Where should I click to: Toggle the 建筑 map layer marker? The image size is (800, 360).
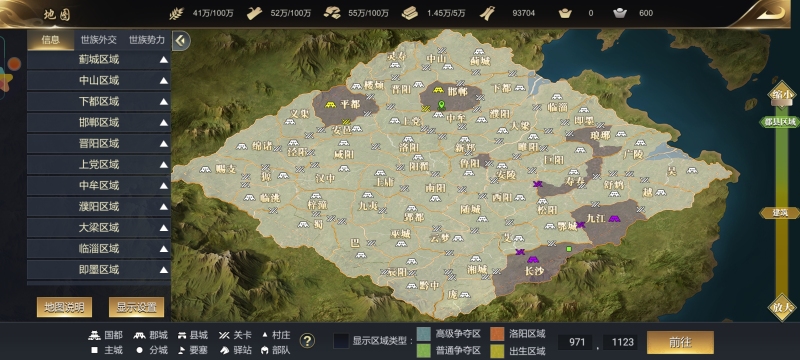click(x=780, y=213)
